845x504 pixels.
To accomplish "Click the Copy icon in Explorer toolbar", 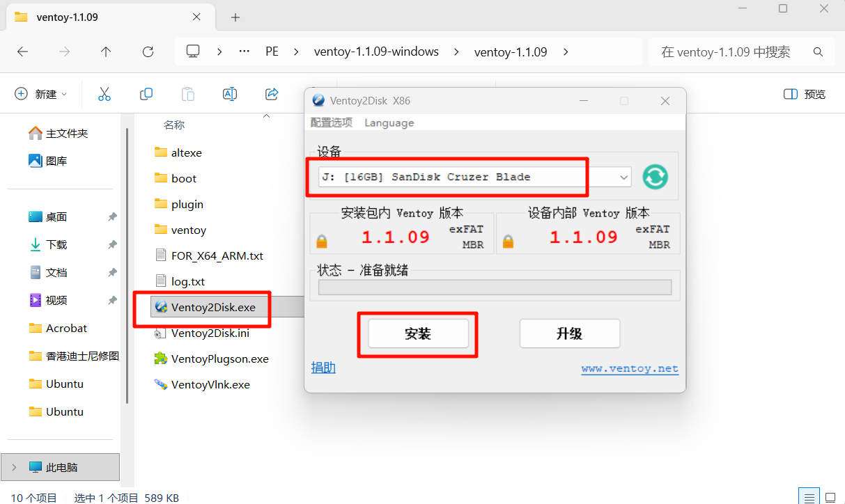I will pyautogui.click(x=146, y=94).
